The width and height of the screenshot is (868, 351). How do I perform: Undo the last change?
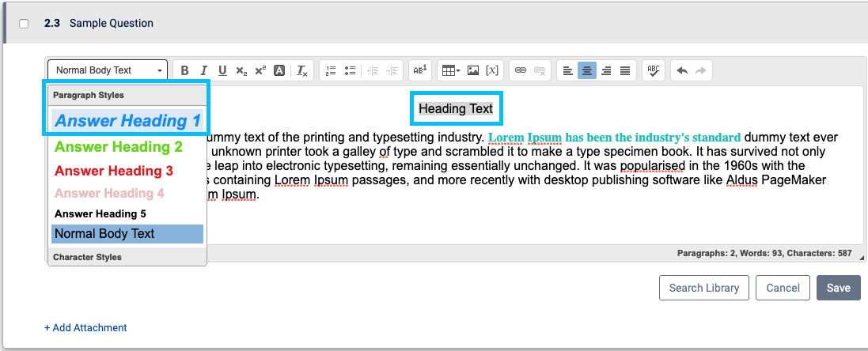pos(683,70)
